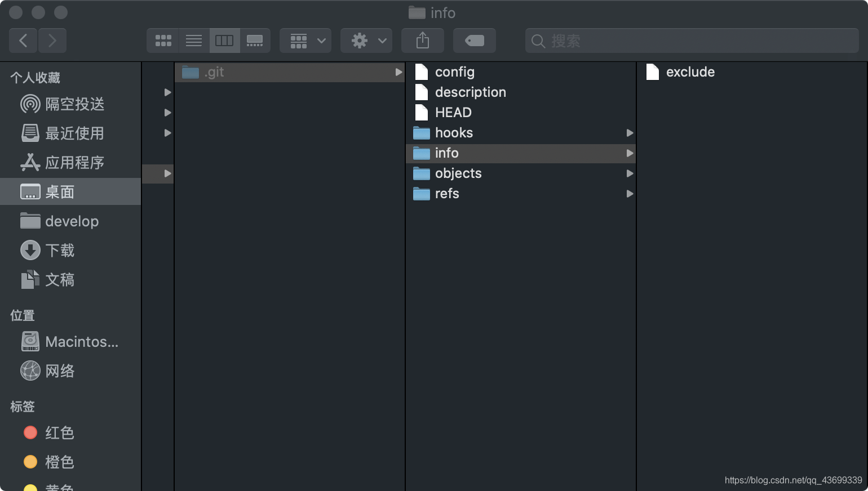This screenshot has height=491, width=868.
Task: Open the refs folder
Action: click(521, 194)
